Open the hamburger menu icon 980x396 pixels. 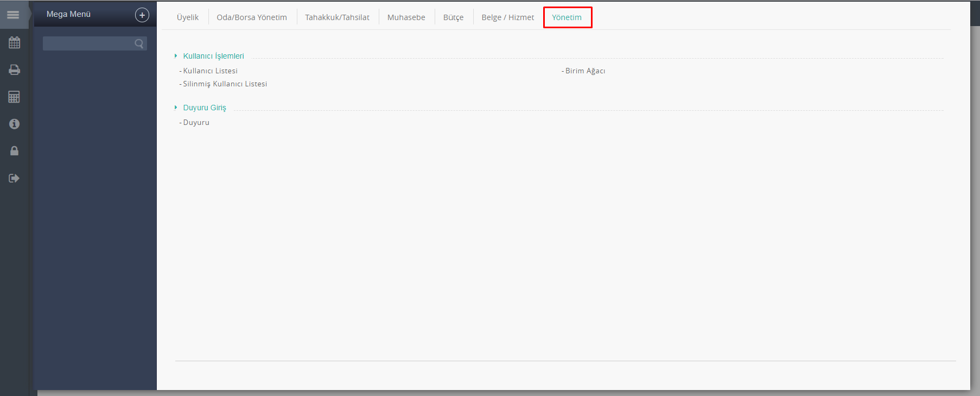(x=13, y=15)
